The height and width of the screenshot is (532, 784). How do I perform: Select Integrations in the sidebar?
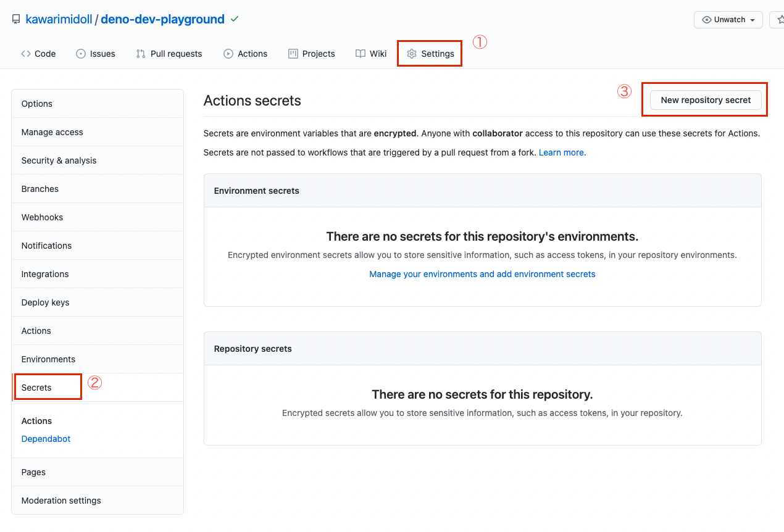(98, 274)
